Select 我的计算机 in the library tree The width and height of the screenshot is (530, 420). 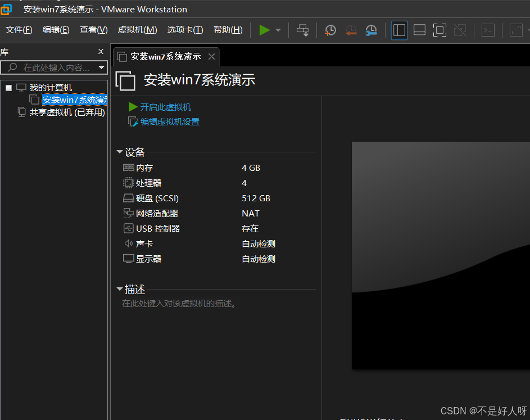51,88
